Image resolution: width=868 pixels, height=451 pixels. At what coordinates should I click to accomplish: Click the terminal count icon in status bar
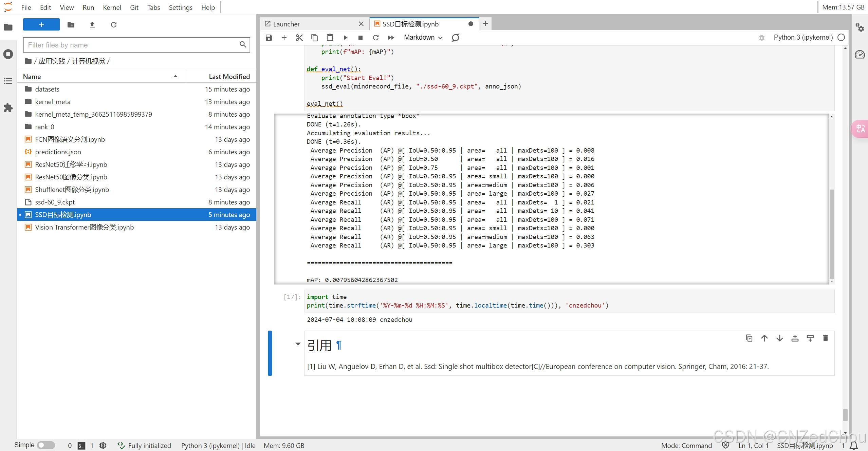click(x=81, y=446)
